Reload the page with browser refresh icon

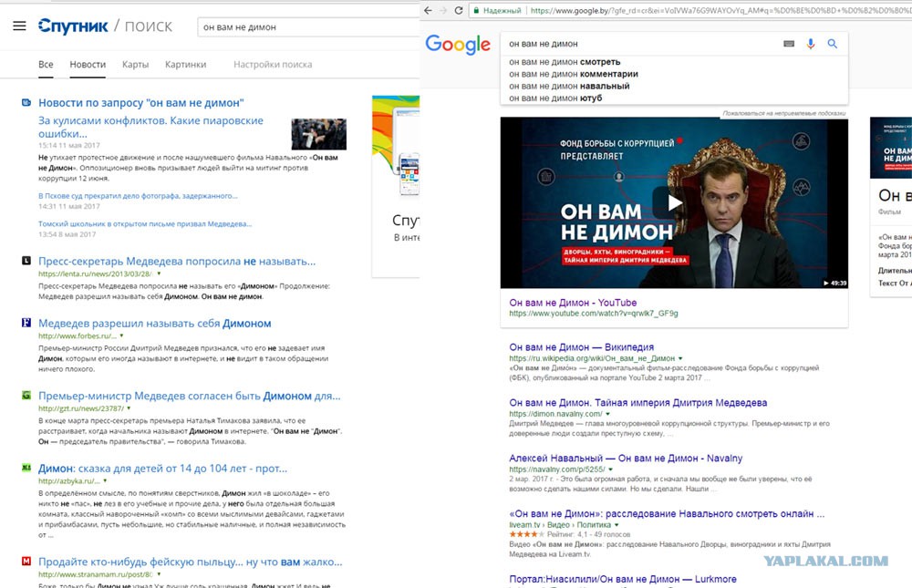coord(459,10)
